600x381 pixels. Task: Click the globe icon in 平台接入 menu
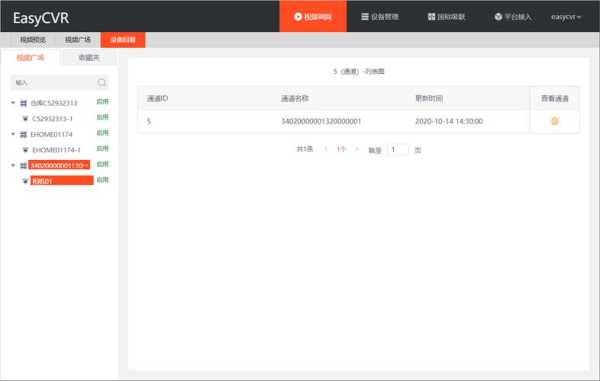(x=498, y=17)
